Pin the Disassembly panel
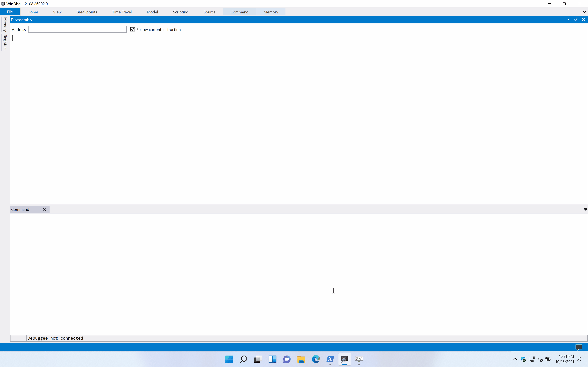This screenshot has height=367, width=588. click(576, 20)
